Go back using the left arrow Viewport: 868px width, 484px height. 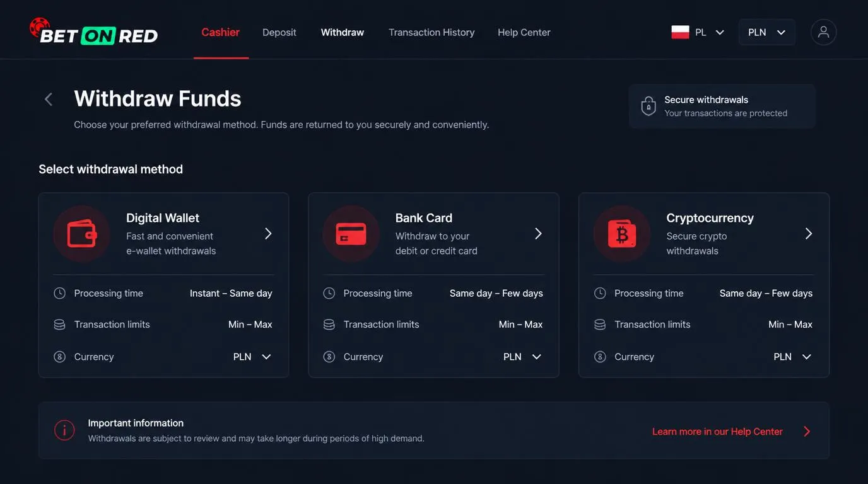pos(49,99)
